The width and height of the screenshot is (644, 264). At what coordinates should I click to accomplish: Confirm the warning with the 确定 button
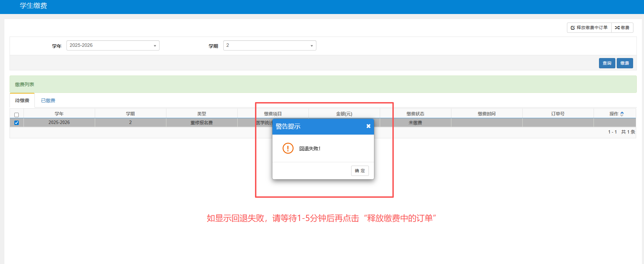[360, 171]
